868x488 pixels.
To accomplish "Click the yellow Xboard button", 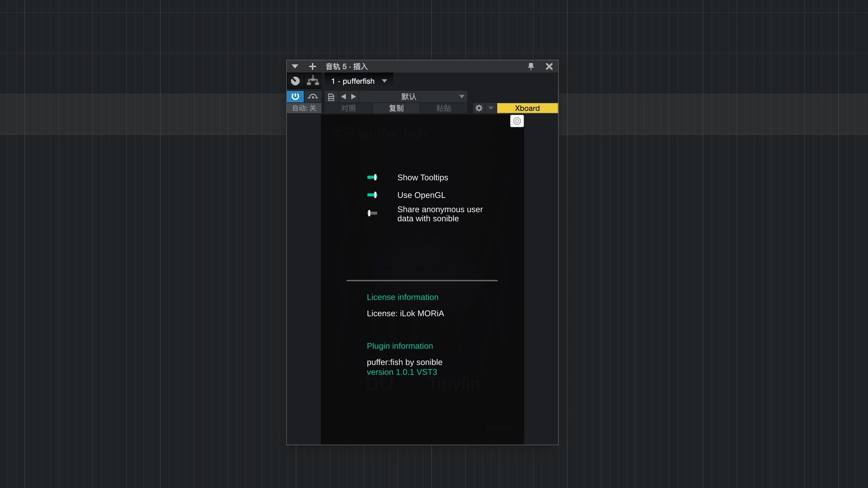I will point(527,108).
